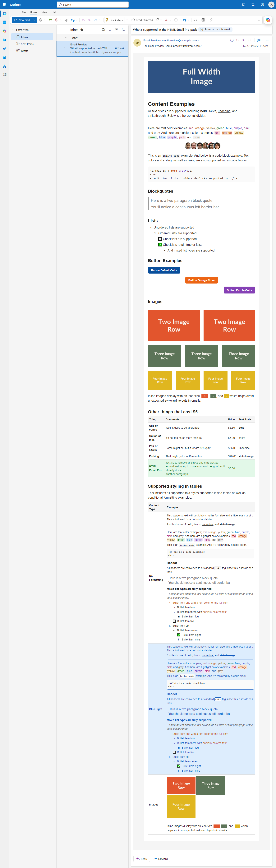The height and width of the screenshot is (868, 276).
Task: Click the emoji reaction icon on email
Action: pos(232,40)
